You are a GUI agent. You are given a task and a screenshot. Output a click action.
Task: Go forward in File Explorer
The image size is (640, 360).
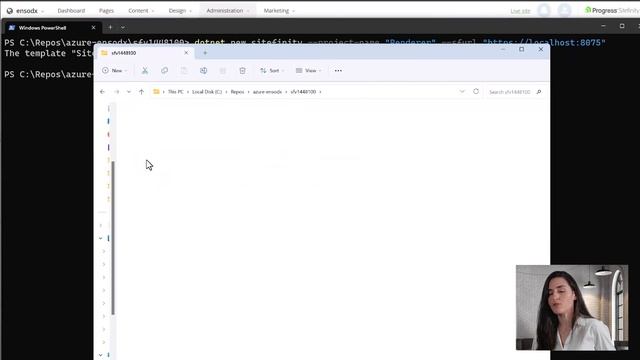[117, 92]
